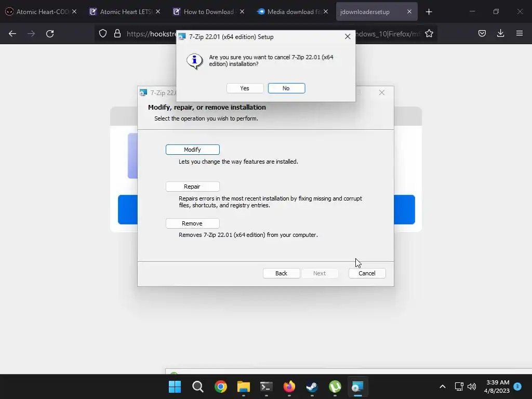Screen dimensions: 532x399
Task: Close the Atomic Heart-COD tab
Action: pyautogui.click(x=74, y=11)
